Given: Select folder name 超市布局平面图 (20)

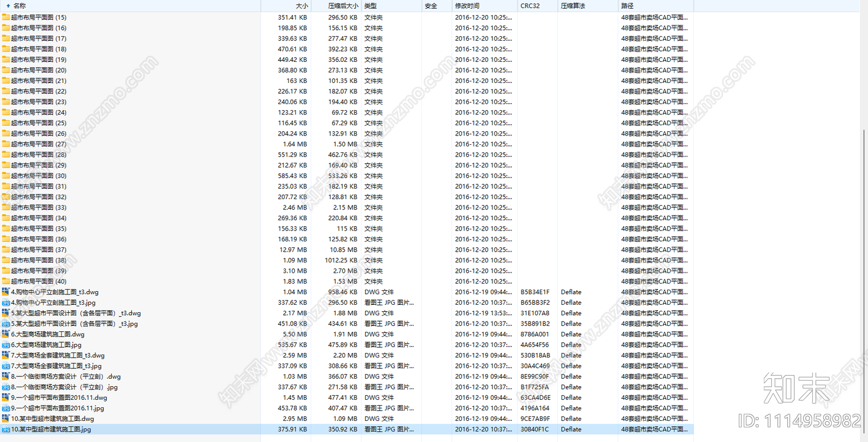Looking at the screenshot, I should (39, 70).
